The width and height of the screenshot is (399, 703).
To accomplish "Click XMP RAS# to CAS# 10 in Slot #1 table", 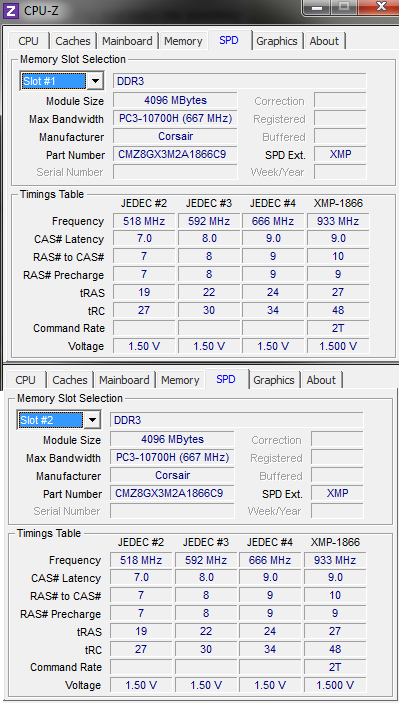I will coord(338,256).
